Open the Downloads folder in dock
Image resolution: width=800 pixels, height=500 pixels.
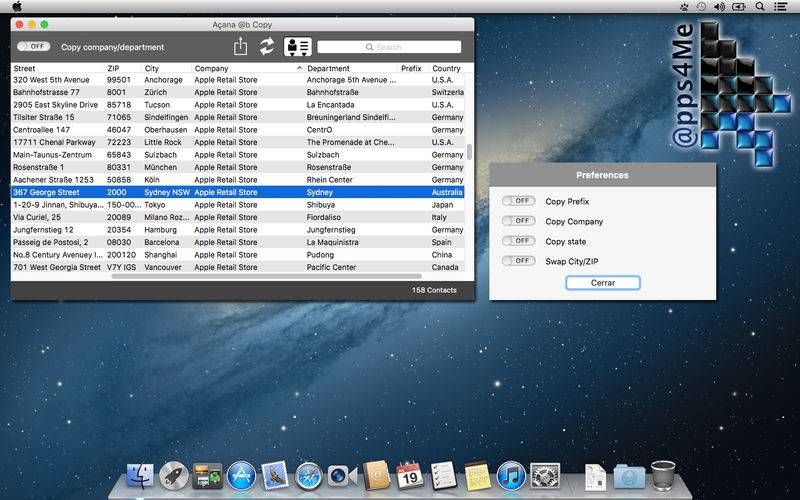[x=629, y=477]
